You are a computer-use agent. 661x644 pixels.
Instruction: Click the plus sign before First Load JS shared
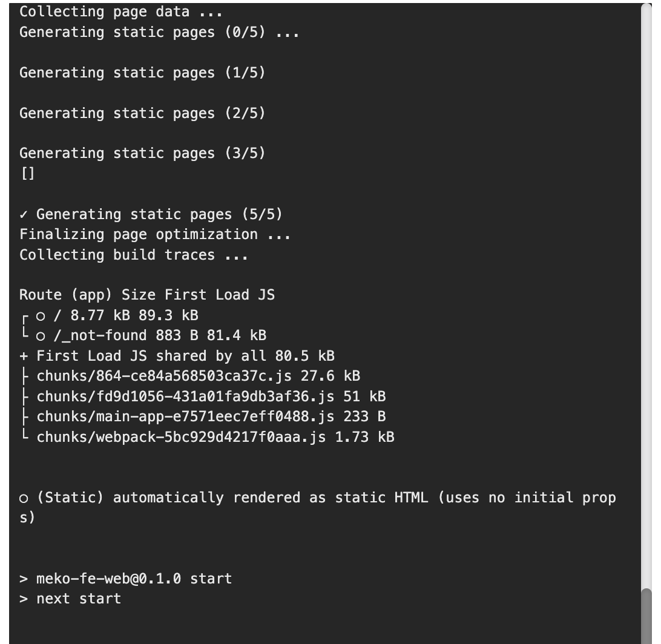tap(24, 356)
